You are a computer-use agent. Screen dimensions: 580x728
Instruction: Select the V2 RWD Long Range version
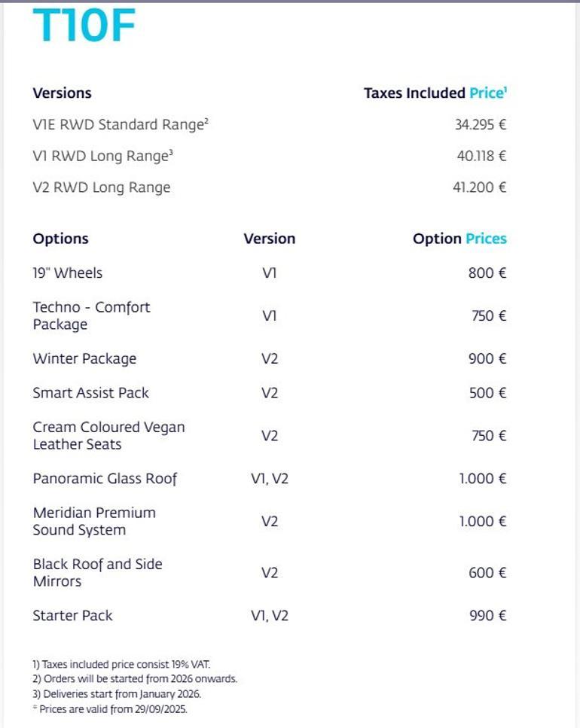(x=102, y=187)
